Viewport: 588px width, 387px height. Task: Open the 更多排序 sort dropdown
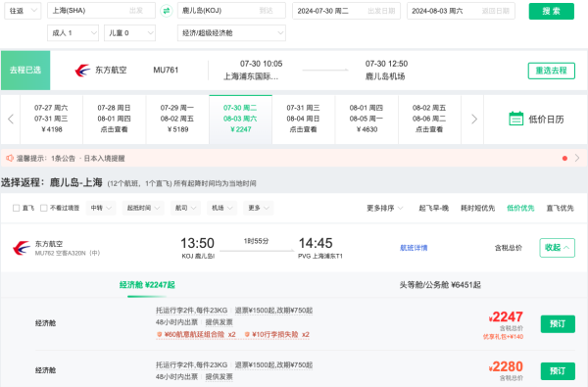pos(385,208)
